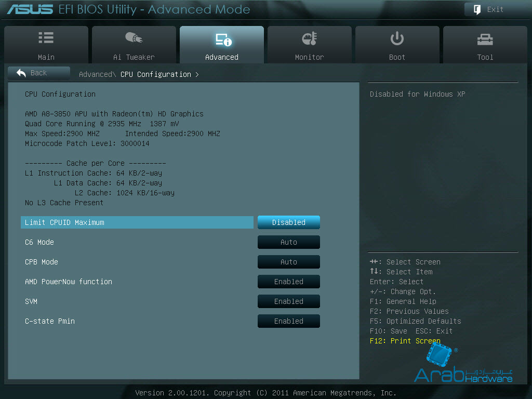Viewport: 532px width, 399px height.
Task: Click the F1: General Help hint
Action: [x=403, y=301]
